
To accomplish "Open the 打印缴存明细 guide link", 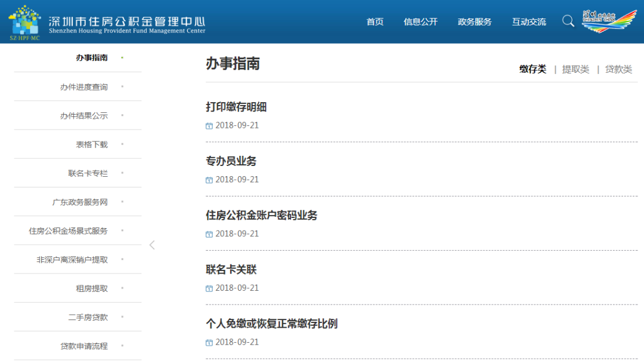I will (x=236, y=107).
